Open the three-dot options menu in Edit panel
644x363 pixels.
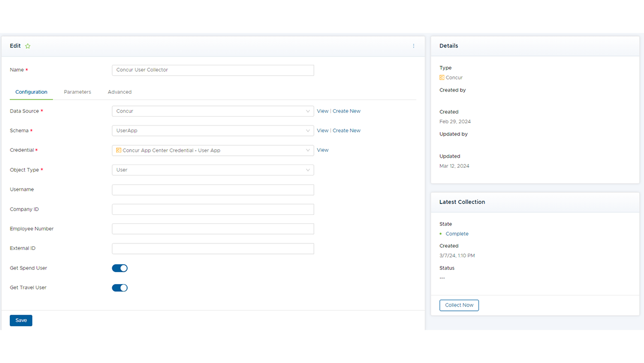pyautogui.click(x=413, y=46)
